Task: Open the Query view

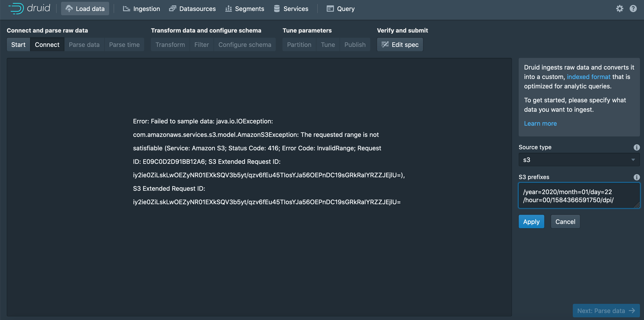Action: [x=340, y=9]
